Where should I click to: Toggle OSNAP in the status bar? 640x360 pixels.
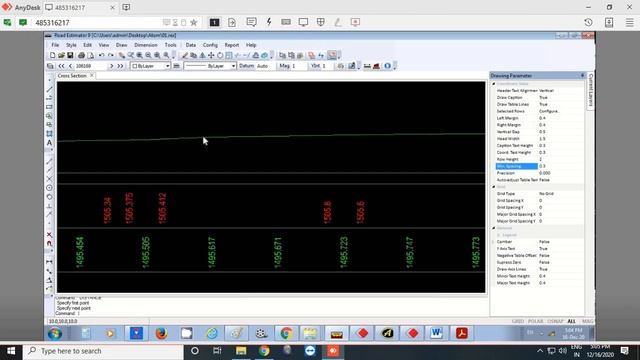[x=555, y=321]
